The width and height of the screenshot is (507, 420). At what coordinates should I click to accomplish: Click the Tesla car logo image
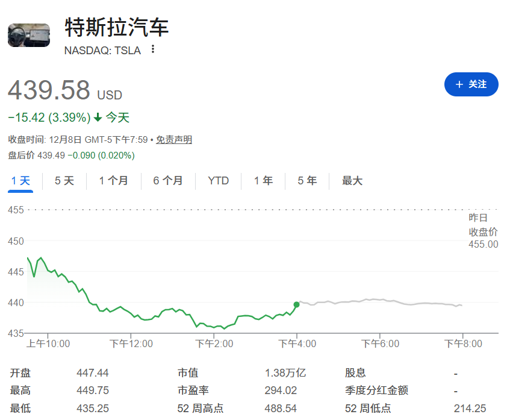28,34
